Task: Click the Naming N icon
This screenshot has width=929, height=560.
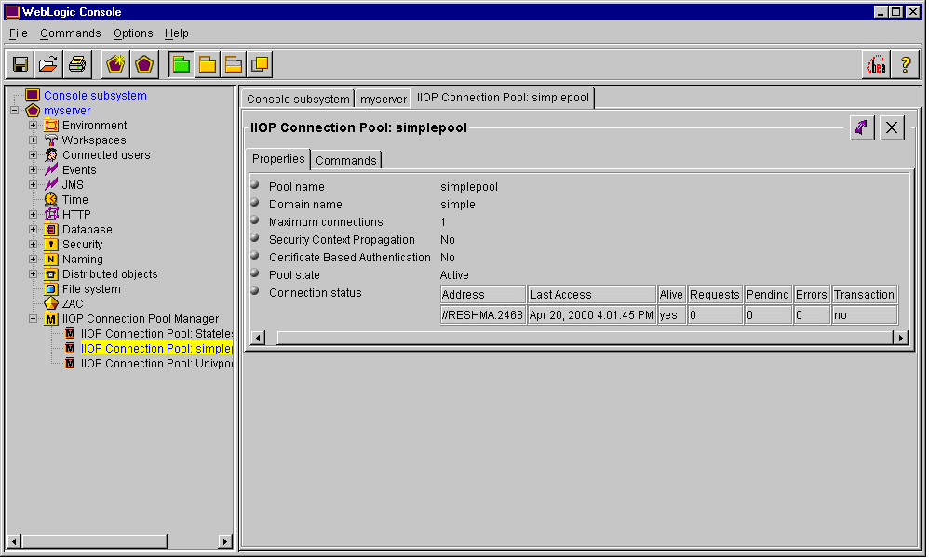Action: [51, 260]
